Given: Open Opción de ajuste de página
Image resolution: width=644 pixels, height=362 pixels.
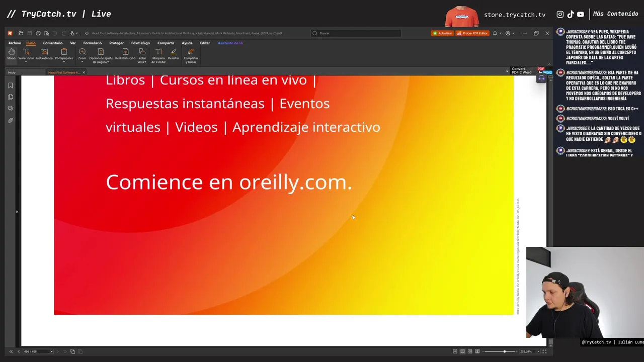Looking at the screenshot, I should [101, 56].
